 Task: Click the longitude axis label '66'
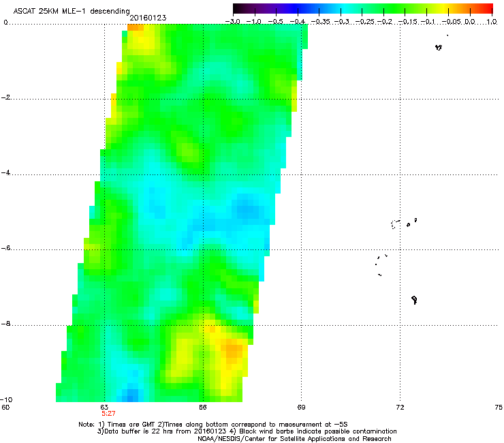click(x=202, y=408)
